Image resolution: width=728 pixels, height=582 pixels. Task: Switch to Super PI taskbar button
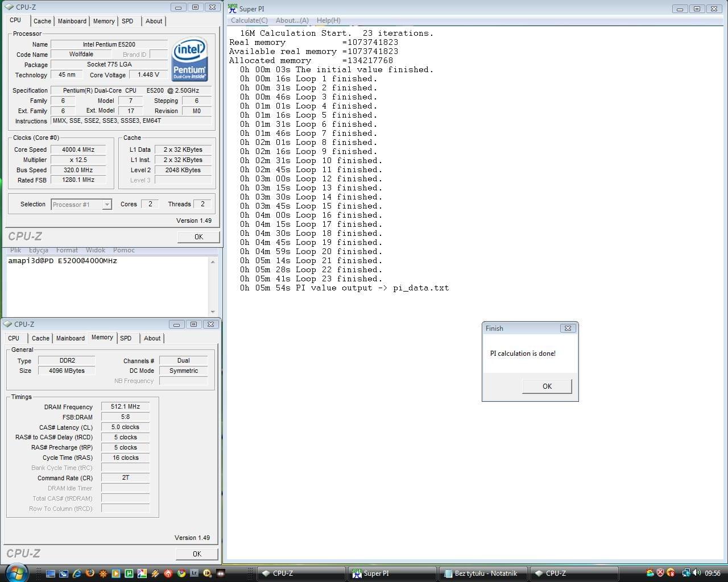coord(392,573)
